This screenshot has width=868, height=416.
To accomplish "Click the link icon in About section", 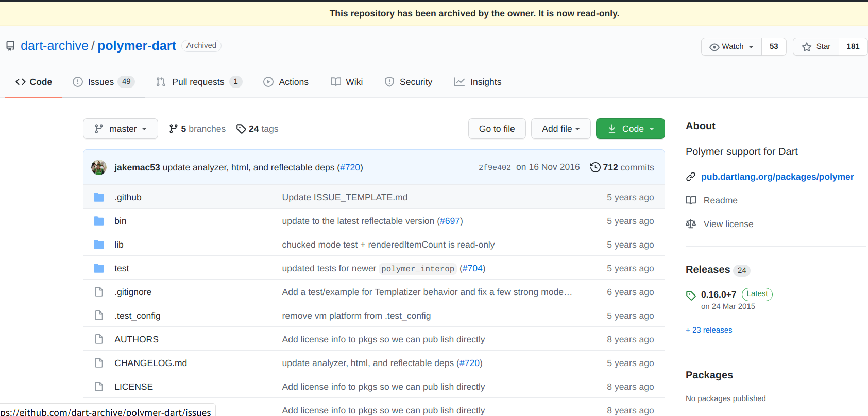I will pos(691,177).
